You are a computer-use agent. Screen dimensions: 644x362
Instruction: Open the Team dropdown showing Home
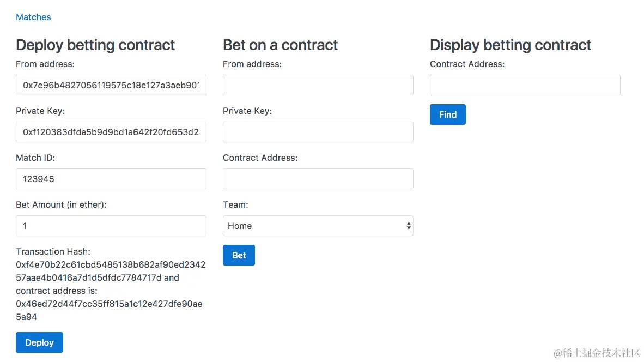pyautogui.click(x=318, y=226)
